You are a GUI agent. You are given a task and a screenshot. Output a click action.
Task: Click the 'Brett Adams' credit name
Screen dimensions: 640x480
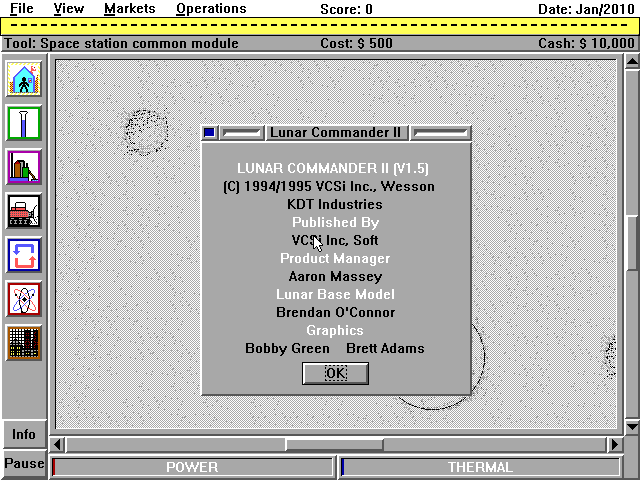[385, 348]
